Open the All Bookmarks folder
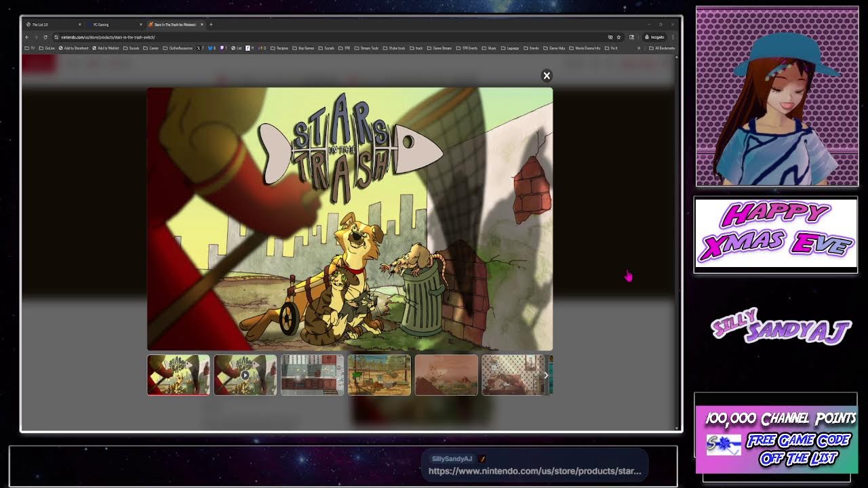Viewport: 868px width, 488px height. [x=662, y=48]
